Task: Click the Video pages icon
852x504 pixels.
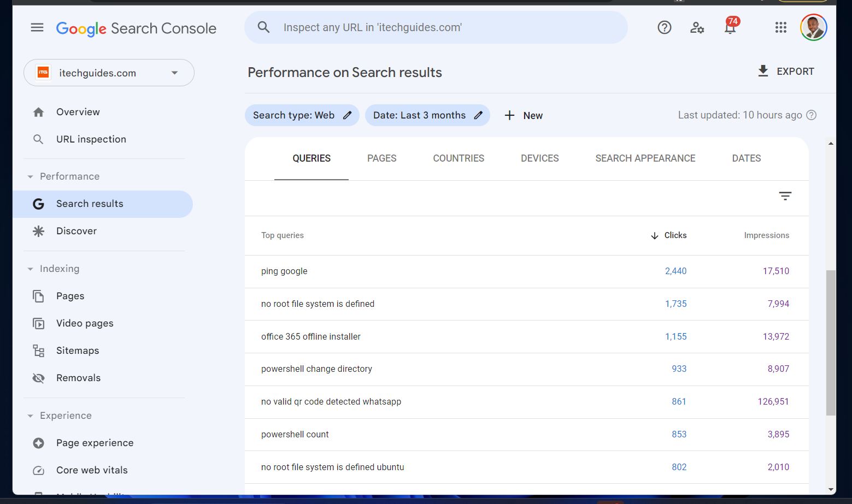Action: 38,323
